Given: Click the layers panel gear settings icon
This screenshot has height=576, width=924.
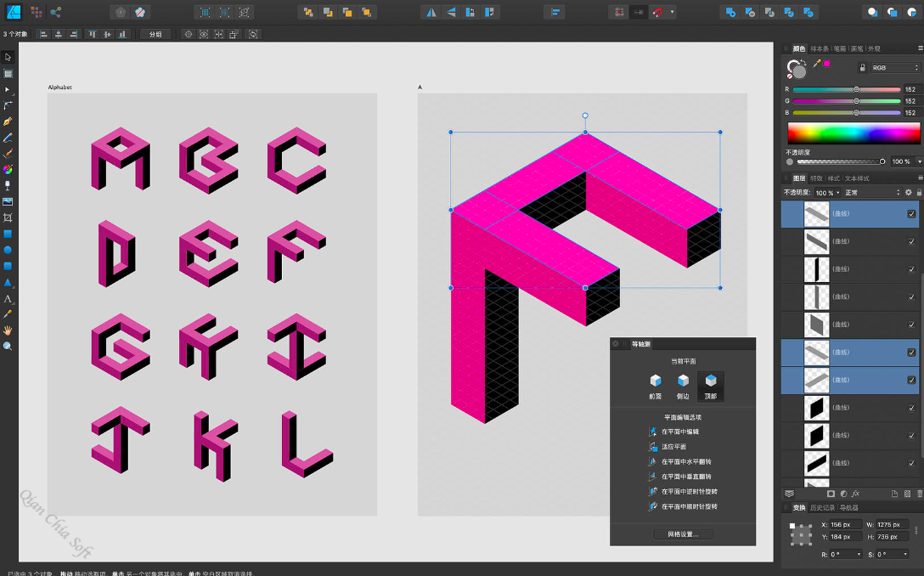Looking at the screenshot, I should 908,192.
